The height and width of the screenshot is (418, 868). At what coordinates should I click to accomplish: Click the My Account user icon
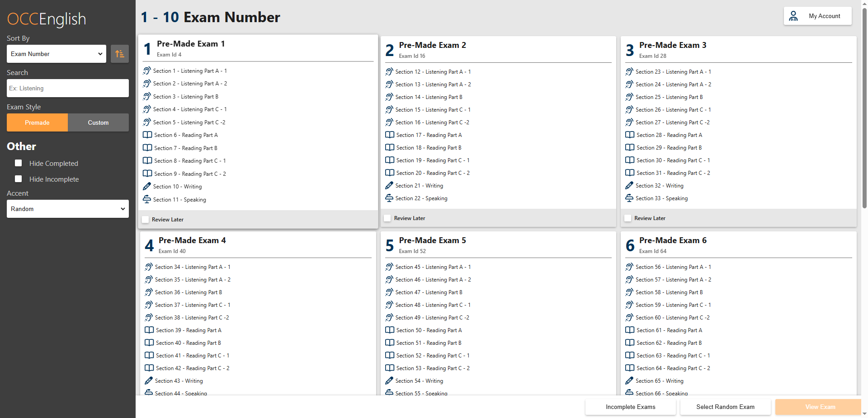click(x=793, y=16)
